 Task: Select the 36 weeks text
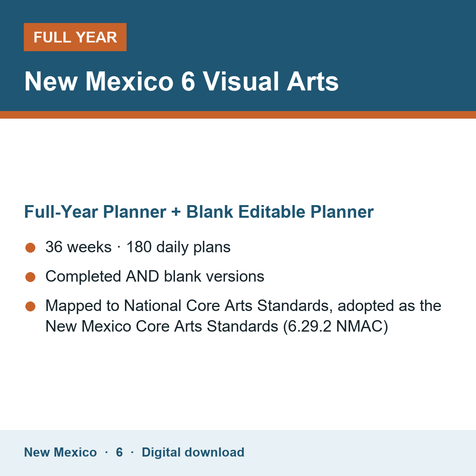click(79, 247)
